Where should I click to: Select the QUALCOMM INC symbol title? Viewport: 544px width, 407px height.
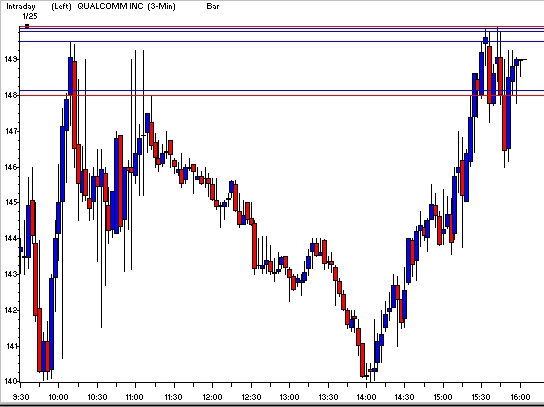coord(110,6)
